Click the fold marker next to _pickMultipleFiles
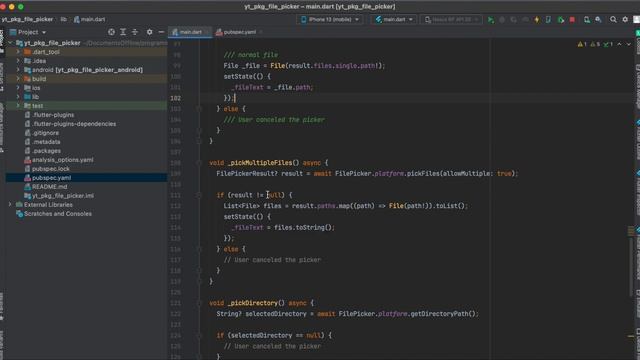Image resolution: width=640 pixels, height=360 pixels. click(x=199, y=162)
